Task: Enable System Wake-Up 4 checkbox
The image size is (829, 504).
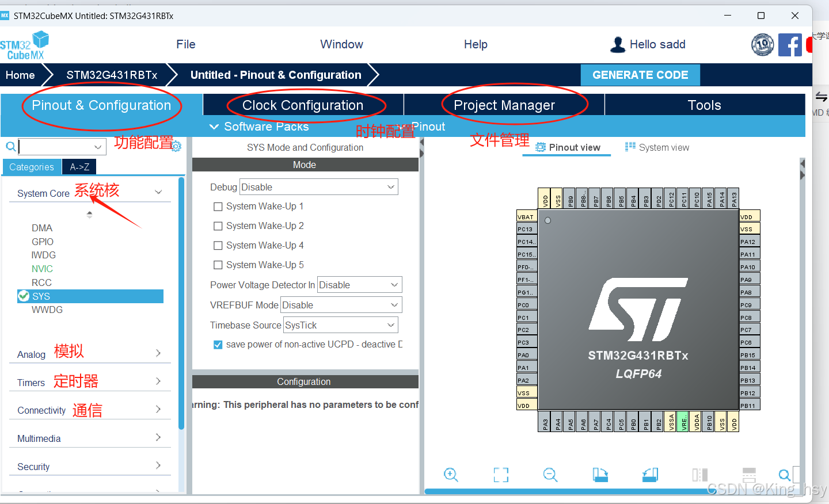Action: 218,246
